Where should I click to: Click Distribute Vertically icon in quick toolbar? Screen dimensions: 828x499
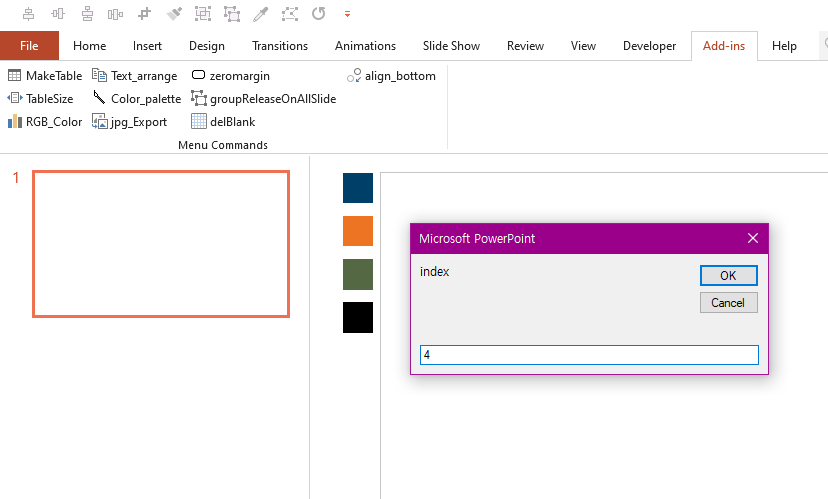coord(87,14)
